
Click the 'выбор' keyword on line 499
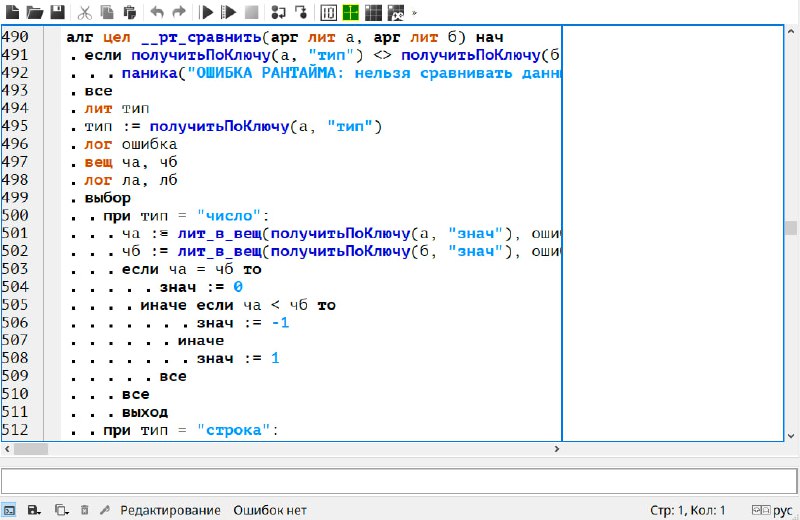(x=108, y=198)
